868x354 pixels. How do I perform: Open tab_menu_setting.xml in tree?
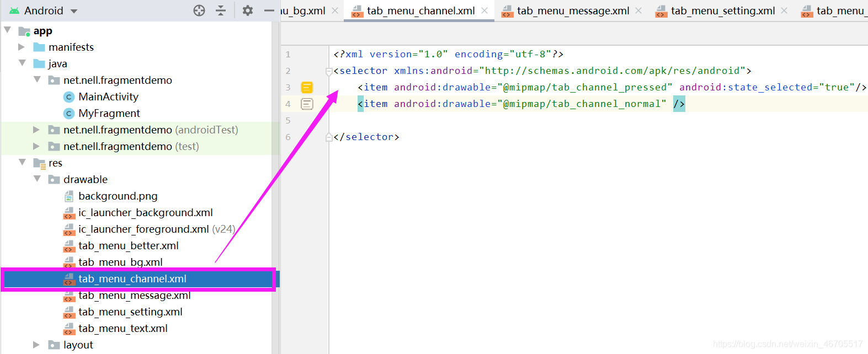click(130, 312)
